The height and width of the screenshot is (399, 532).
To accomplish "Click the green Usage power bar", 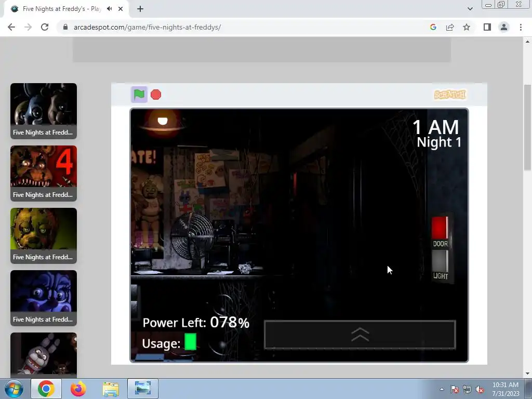I will [x=190, y=342].
